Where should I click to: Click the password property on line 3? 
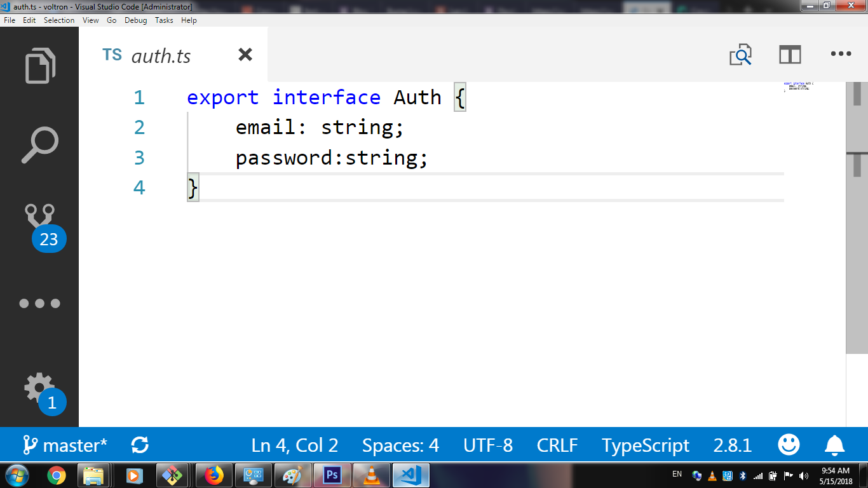[x=284, y=158]
